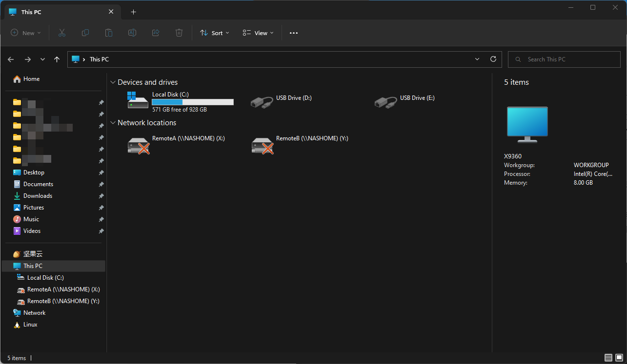The width and height of the screenshot is (627, 364).
Task: Switch to large icons layout icon
Action: click(x=619, y=358)
